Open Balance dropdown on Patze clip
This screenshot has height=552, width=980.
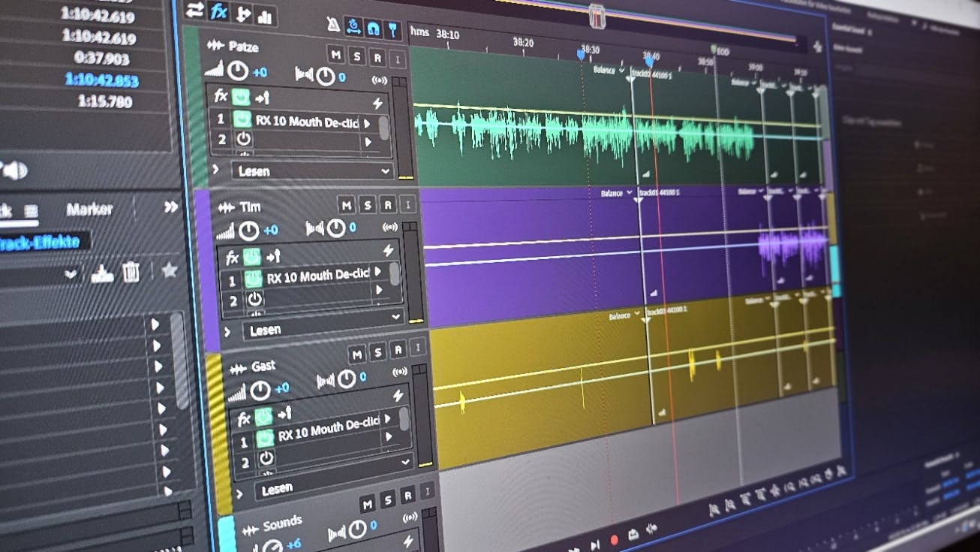[x=609, y=70]
